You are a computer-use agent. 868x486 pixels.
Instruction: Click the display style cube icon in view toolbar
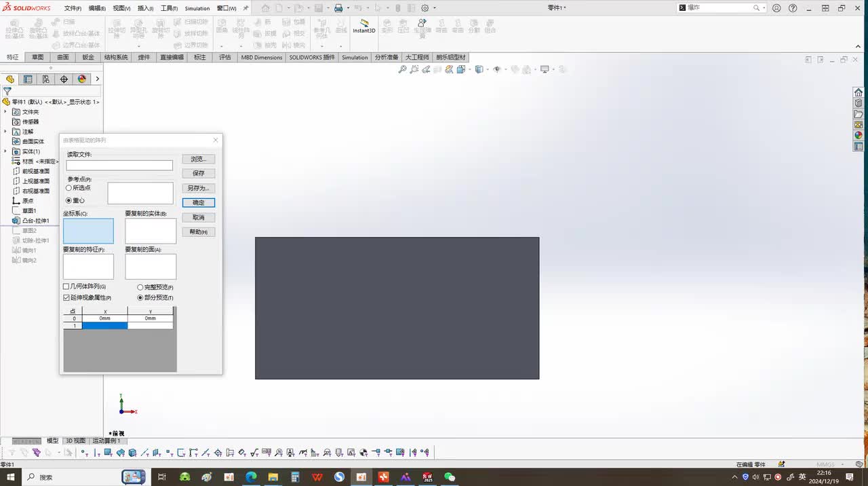tap(479, 69)
